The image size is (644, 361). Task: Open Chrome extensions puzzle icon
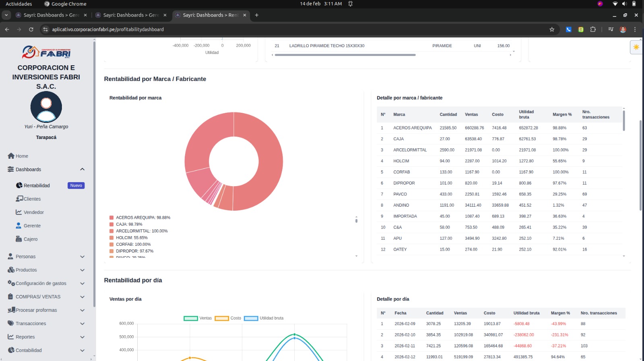[x=593, y=29]
